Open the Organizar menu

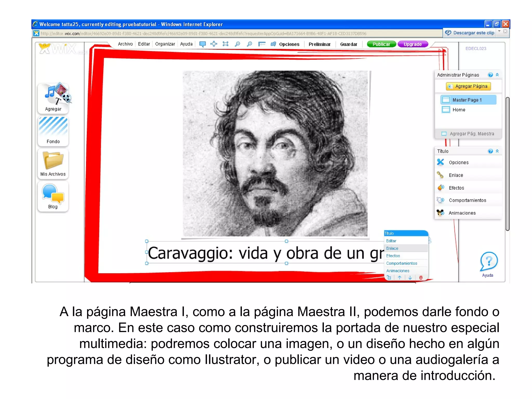[x=165, y=44]
